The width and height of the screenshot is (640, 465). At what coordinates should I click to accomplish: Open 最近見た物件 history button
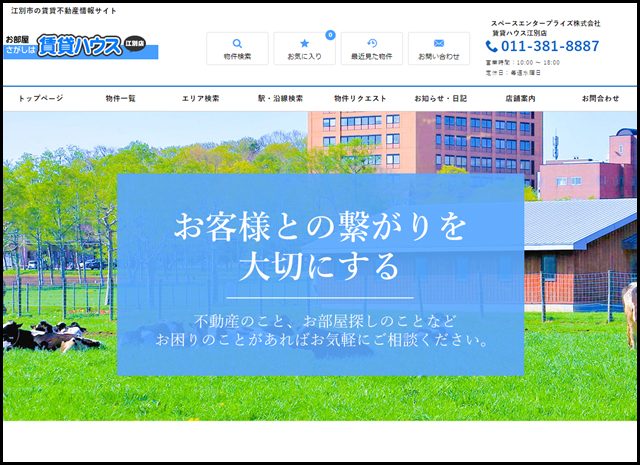click(372, 49)
